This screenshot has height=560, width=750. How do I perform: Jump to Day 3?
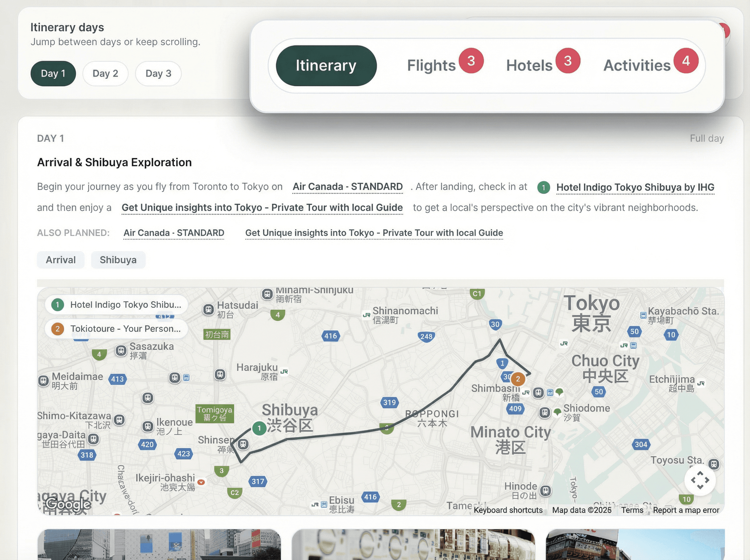[158, 73]
